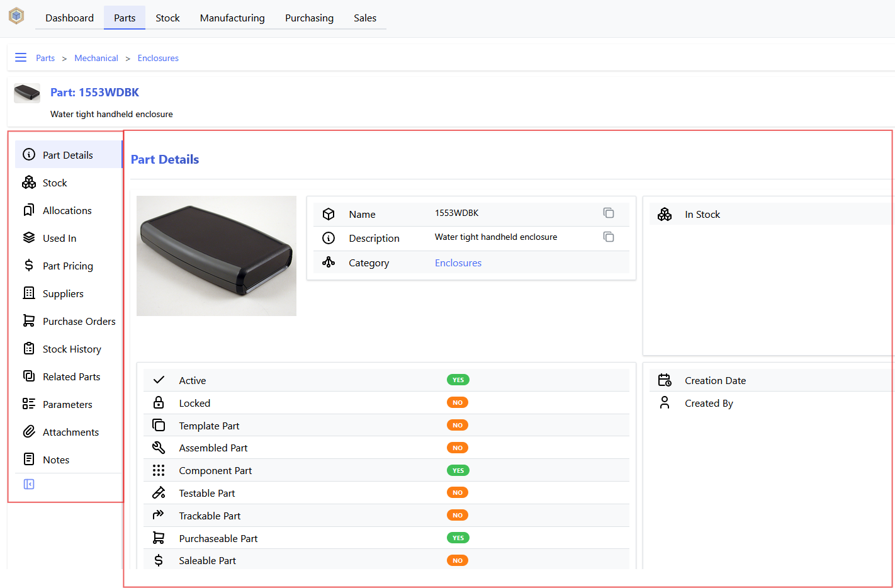Collapse the sidebar panel
Screen dimensions: 895x588
pyautogui.click(x=29, y=484)
